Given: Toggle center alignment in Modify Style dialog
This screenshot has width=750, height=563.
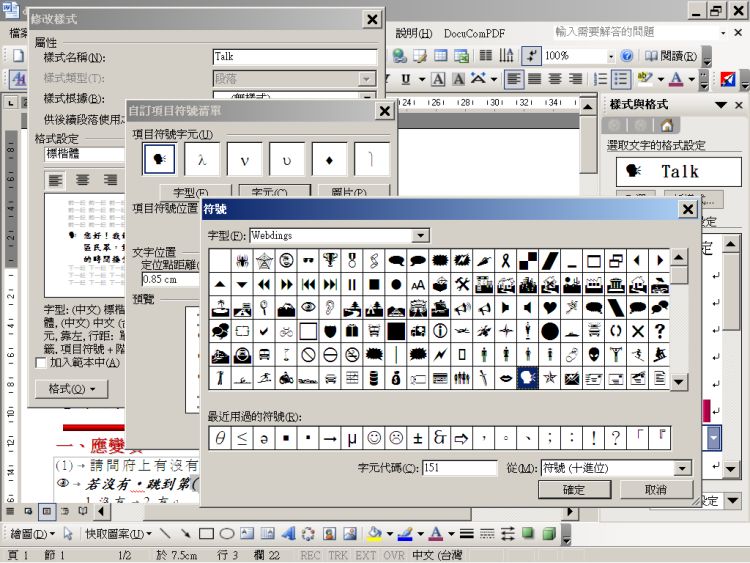Looking at the screenshot, I should click(x=83, y=180).
